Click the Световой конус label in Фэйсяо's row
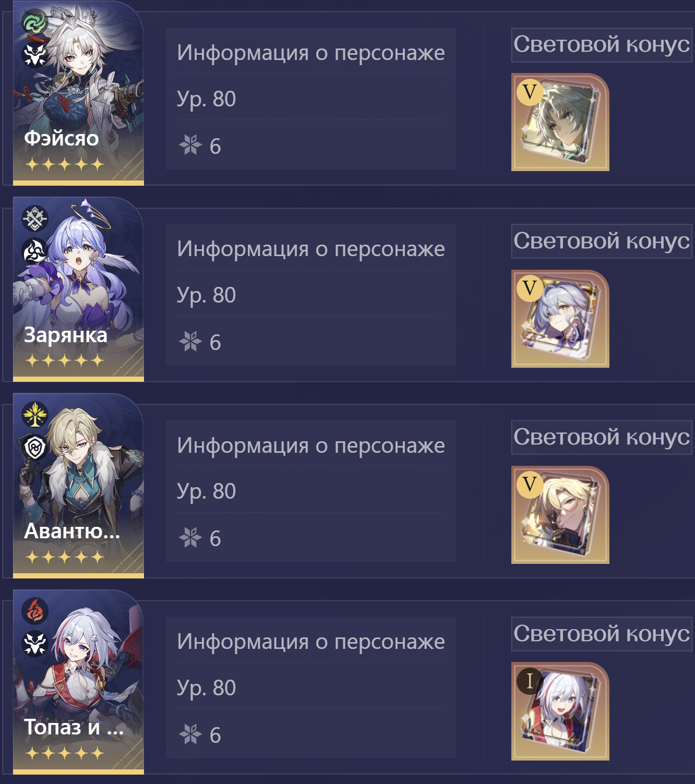Image resolution: width=695 pixels, height=784 pixels. pos(602,45)
